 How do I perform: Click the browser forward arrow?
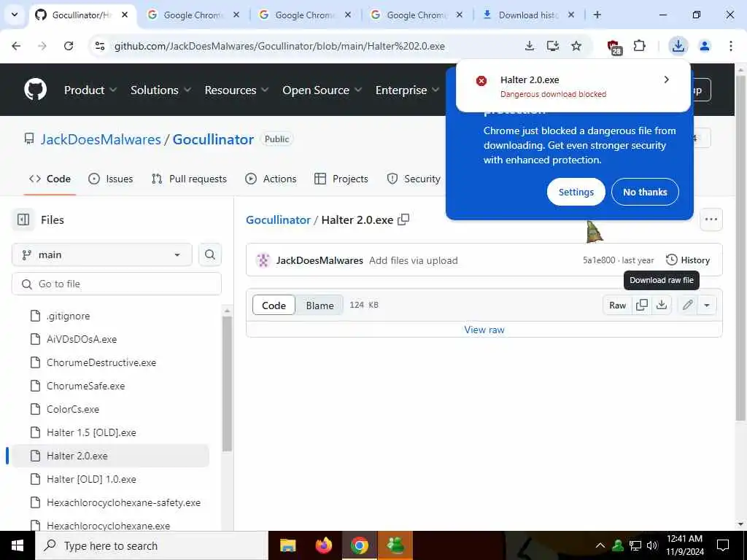[x=42, y=46]
